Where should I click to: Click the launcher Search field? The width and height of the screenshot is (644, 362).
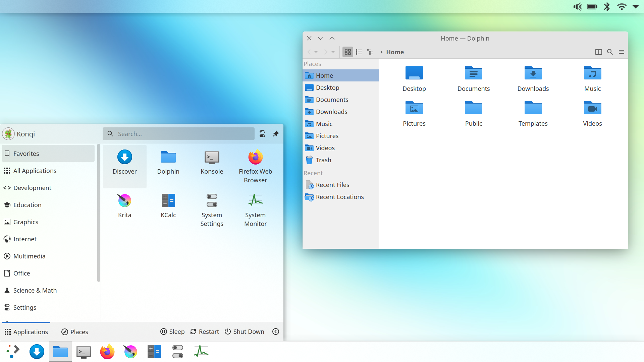178,134
